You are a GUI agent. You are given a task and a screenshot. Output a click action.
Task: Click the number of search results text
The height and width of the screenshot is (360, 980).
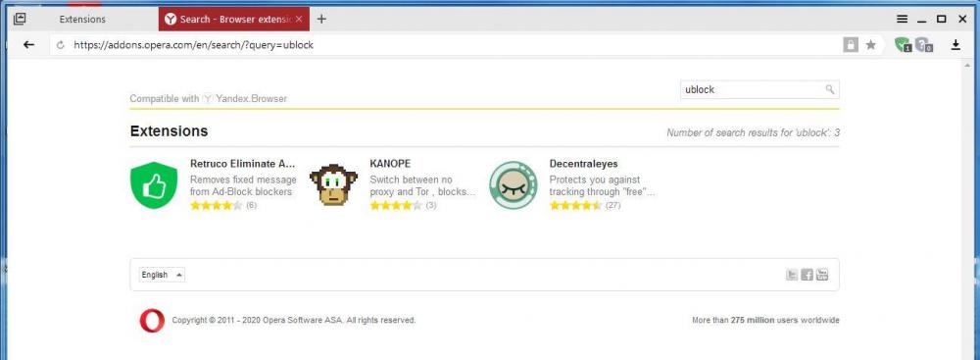click(x=753, y=132)
